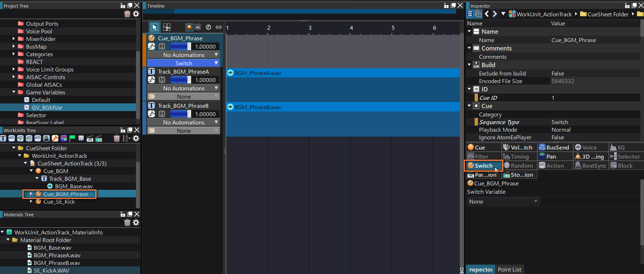This screenshot has width=644, height=274.
Task: Mute the Track_BGM_PhraseA track
Action: [162, 80]
